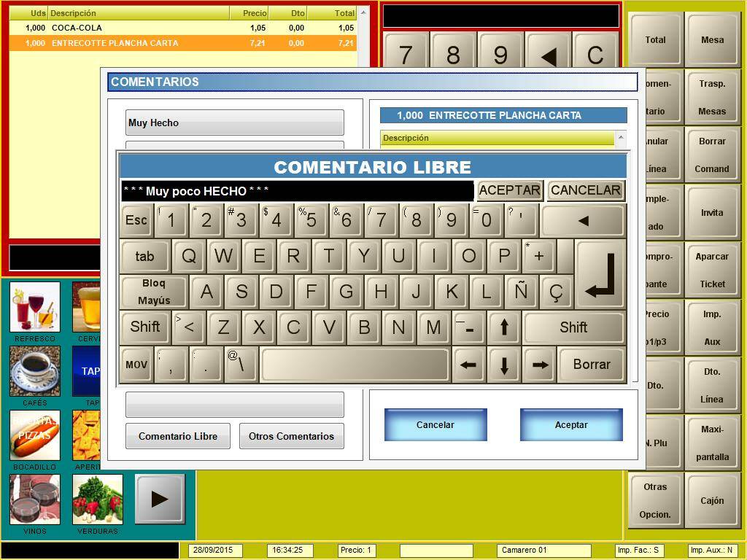Toggle the left Shift key

(144, 327)
